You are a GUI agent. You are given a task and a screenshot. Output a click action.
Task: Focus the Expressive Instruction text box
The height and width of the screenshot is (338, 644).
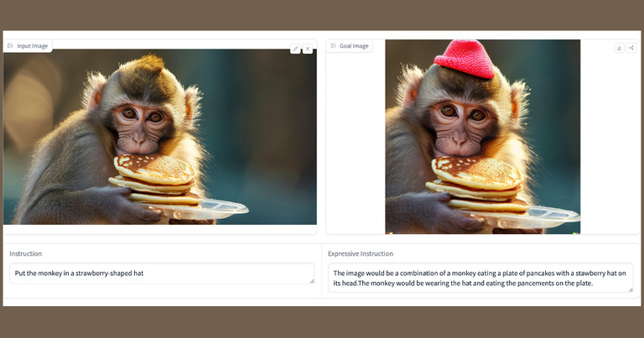pos(480,278)
